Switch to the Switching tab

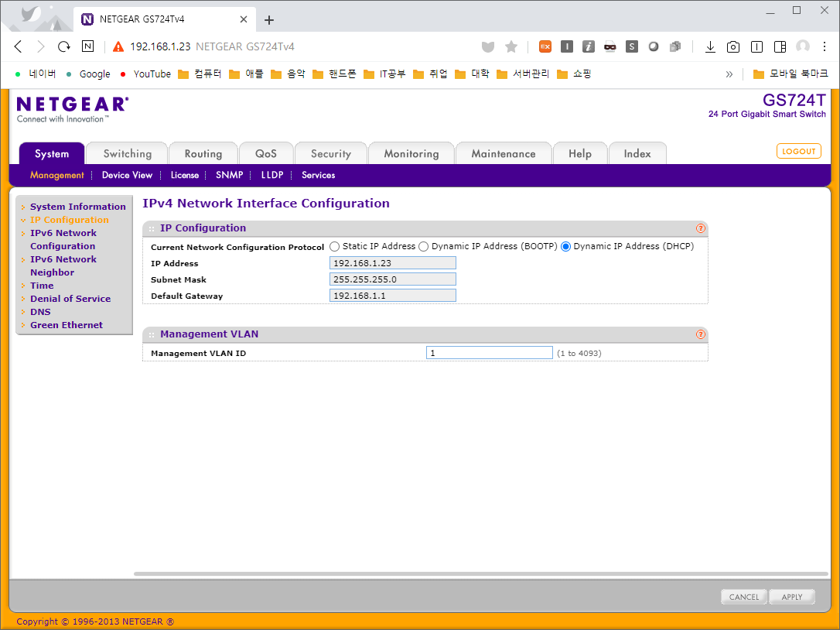coord(128,154)
